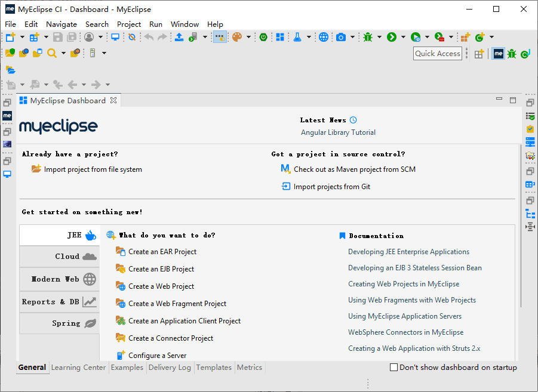Click the flask icon in the toolbar
This screenshot has height=392, width=538.
click(x=297, y=37)
